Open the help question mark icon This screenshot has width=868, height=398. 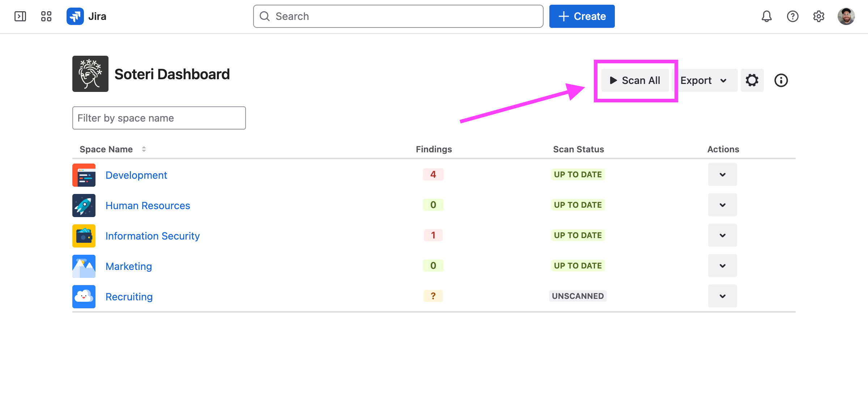click(792, 16)
